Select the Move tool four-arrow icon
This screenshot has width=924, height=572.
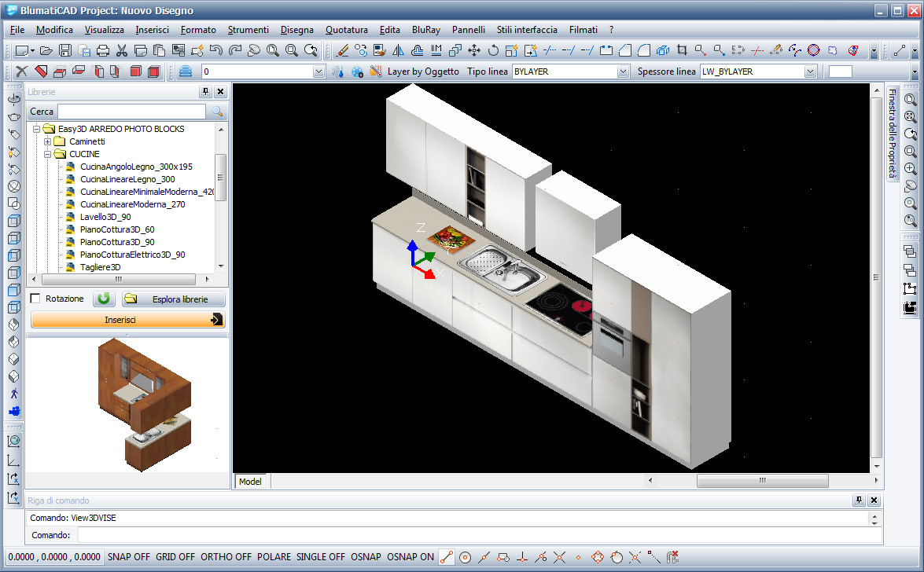pos(474,51)
